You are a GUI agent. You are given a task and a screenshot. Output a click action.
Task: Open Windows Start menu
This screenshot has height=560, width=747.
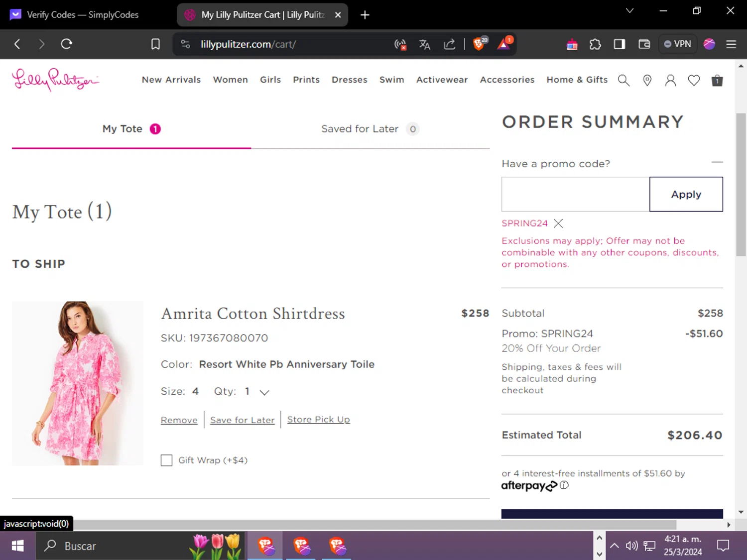[x=17, y=546]
